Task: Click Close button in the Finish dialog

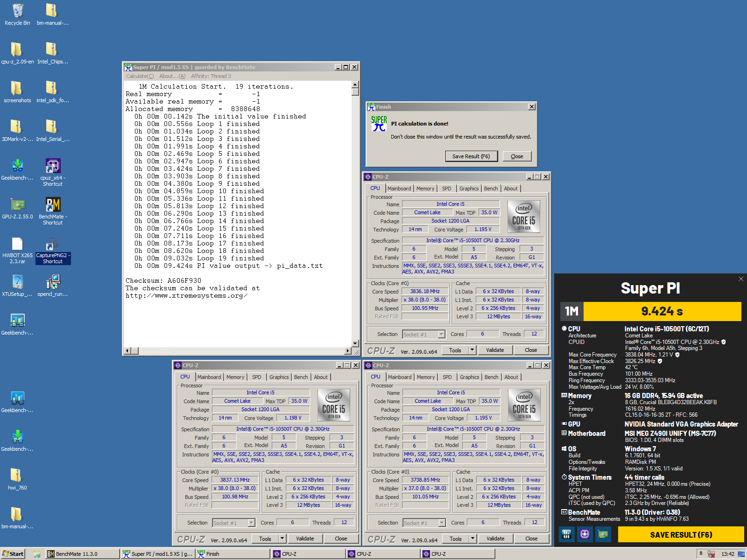Action: pyautogui.click(x=517, y=156)
